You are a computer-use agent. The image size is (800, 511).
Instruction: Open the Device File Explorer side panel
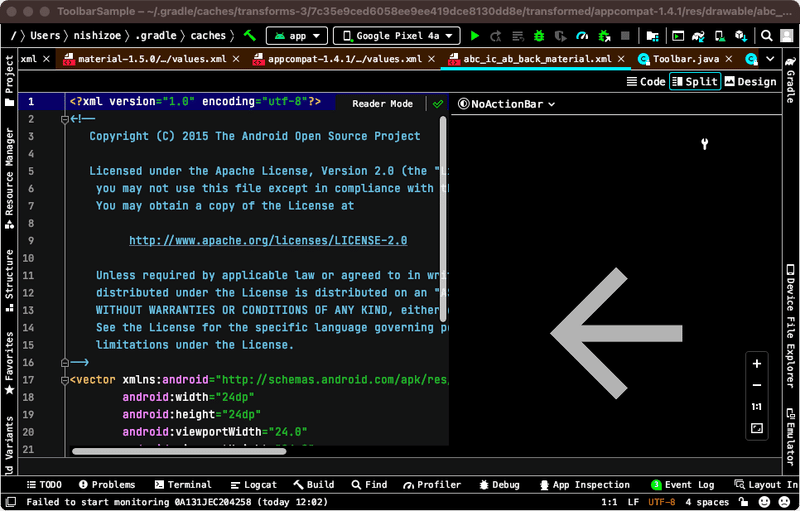tap(790, 325)
